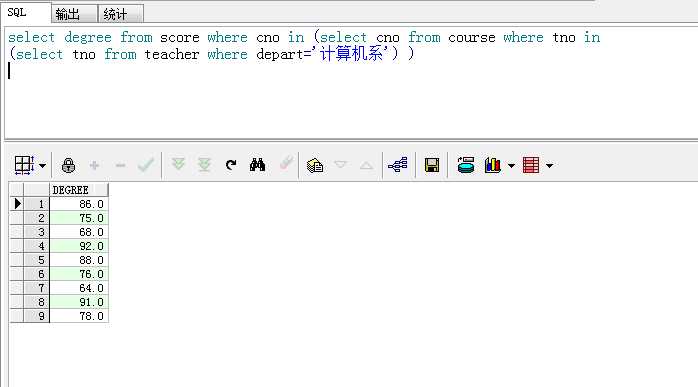Image resolution: width=698 pixels, height=387 pixels.
Task: Select row number 9 header
Action: (x=36, y=316)
